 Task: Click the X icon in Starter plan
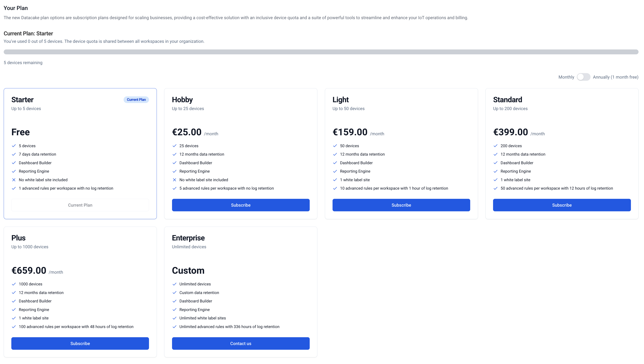14,180
